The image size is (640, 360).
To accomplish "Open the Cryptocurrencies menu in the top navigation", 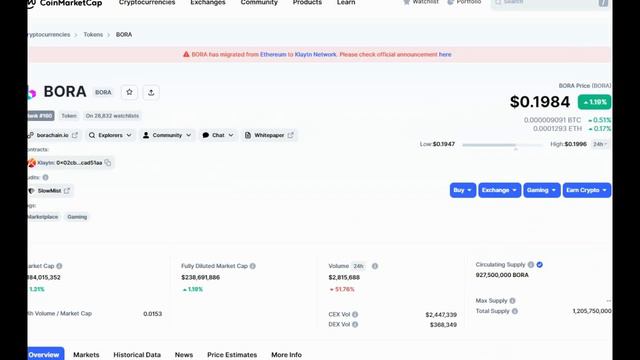I will [147, 2].
